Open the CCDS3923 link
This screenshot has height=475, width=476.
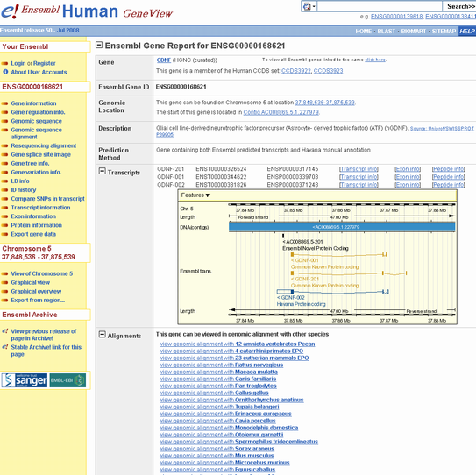coord(328,71)
